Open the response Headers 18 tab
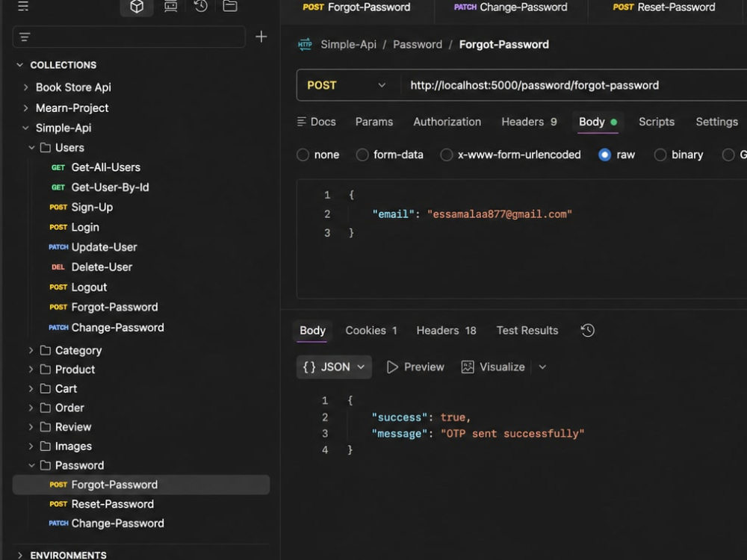Viewport: 747px width, 560px height. point(447,331)
